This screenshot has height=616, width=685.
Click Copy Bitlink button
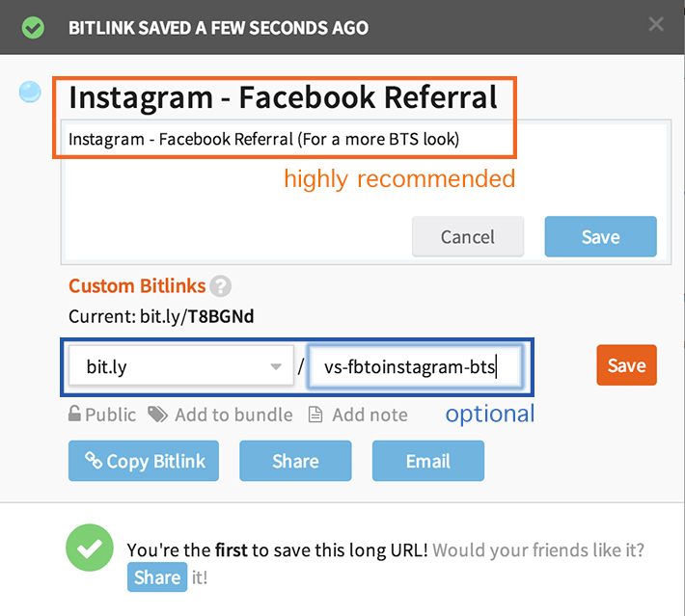[144, 461]
